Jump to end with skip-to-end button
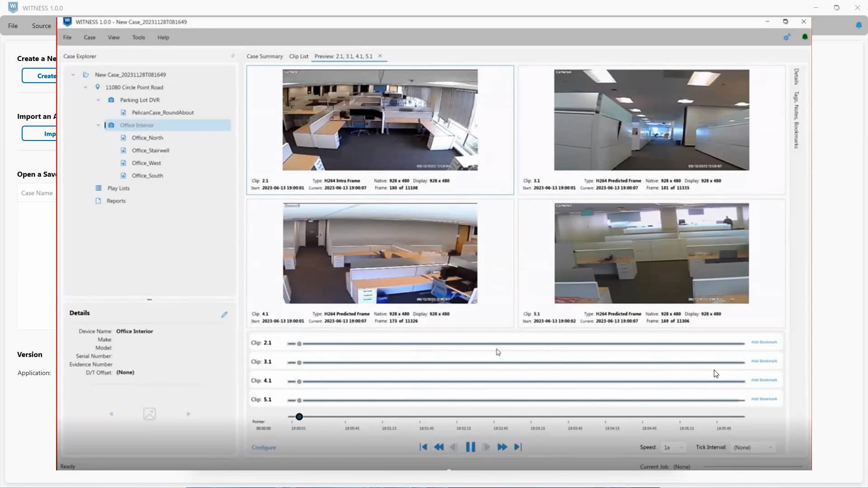Viewport: 868px width, 488px height. point(519,447)
